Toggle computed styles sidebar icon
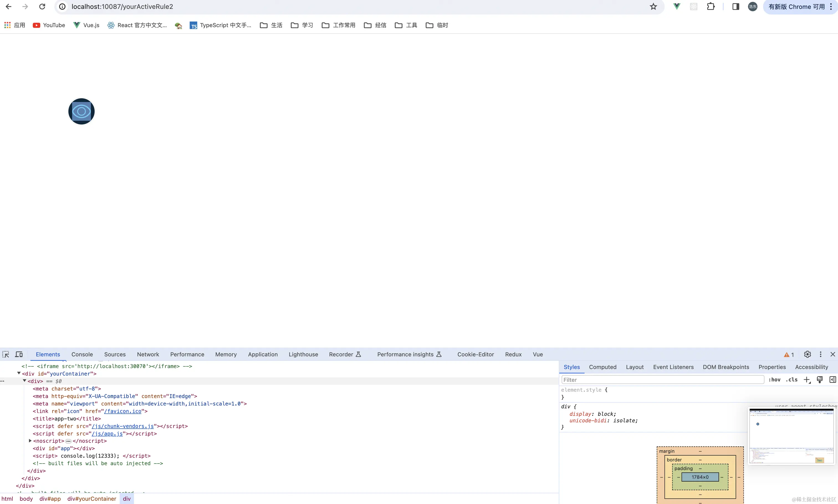 (x=832, y=380)
